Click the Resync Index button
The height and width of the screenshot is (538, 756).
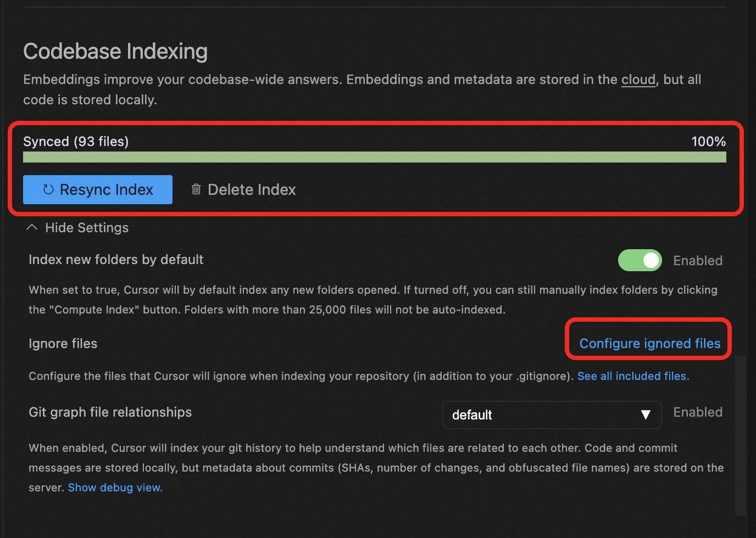98,189
